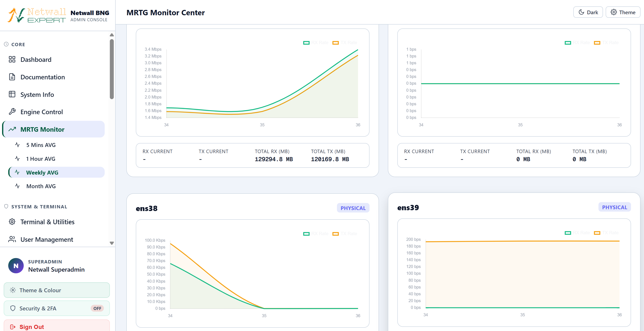
Task: Click the 100.0 Kbps axis label on ens38
Action: pos(155,240)
